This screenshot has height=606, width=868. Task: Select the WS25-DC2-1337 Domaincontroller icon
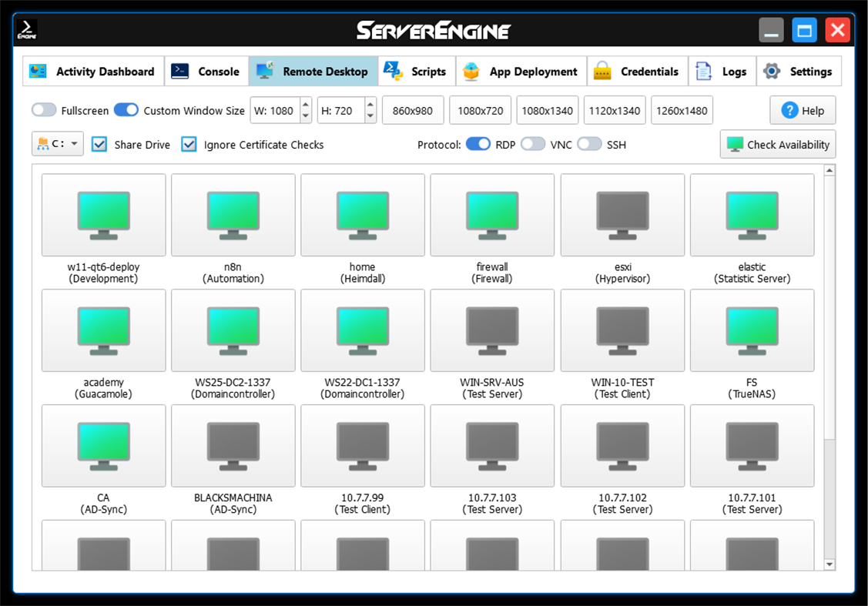[x=233, y=330]
